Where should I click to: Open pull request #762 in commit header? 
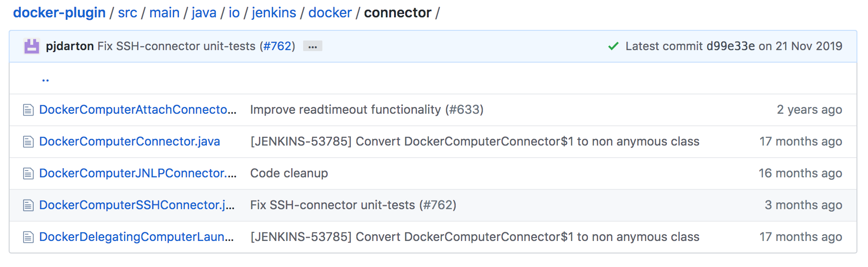click(x=277, y=46)
